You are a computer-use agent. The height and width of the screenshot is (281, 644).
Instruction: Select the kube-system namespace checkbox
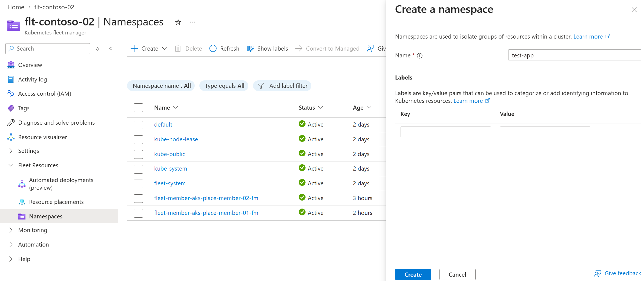tap(139, 169)
